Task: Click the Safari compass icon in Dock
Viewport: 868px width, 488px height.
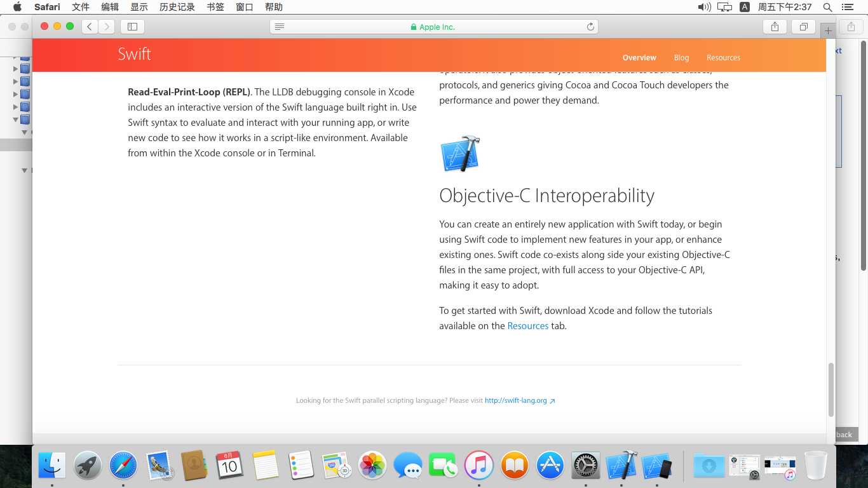Action: pos(123,466)
